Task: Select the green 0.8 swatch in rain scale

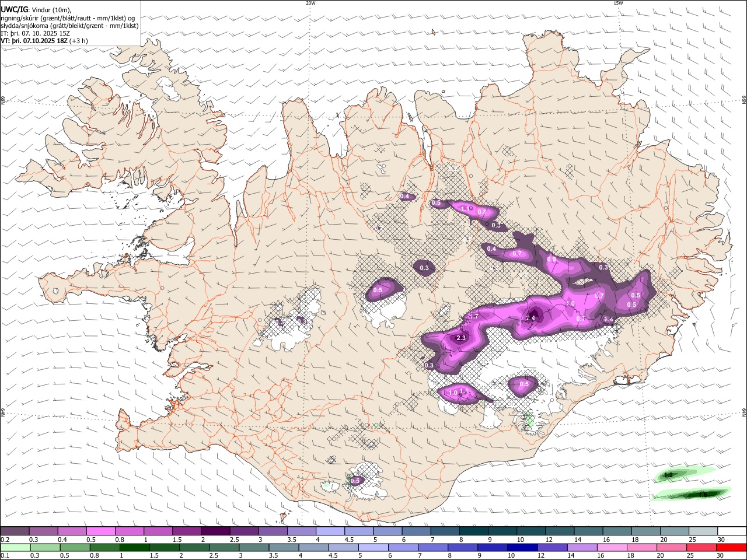Action: point(104,547)
